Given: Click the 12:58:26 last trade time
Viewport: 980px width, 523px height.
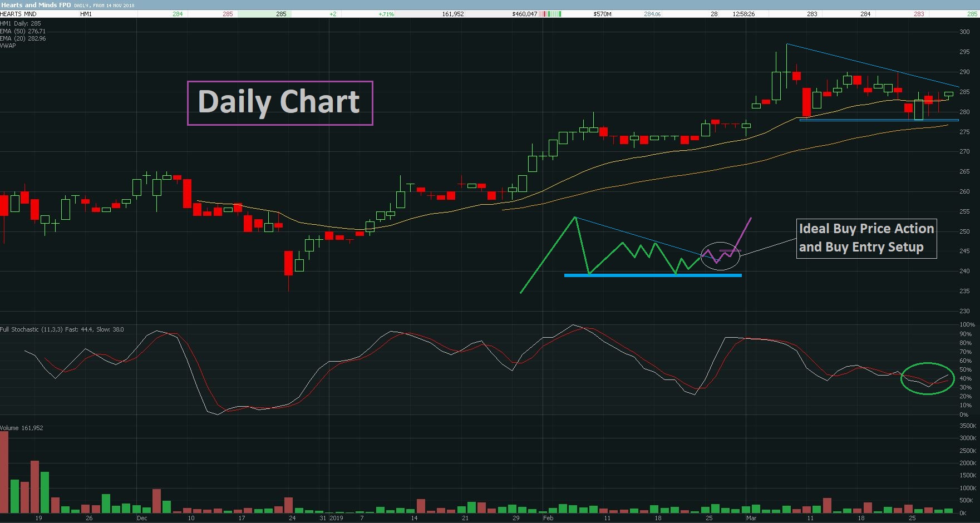Looking at the screenshot, I should [x=743, y=14].
